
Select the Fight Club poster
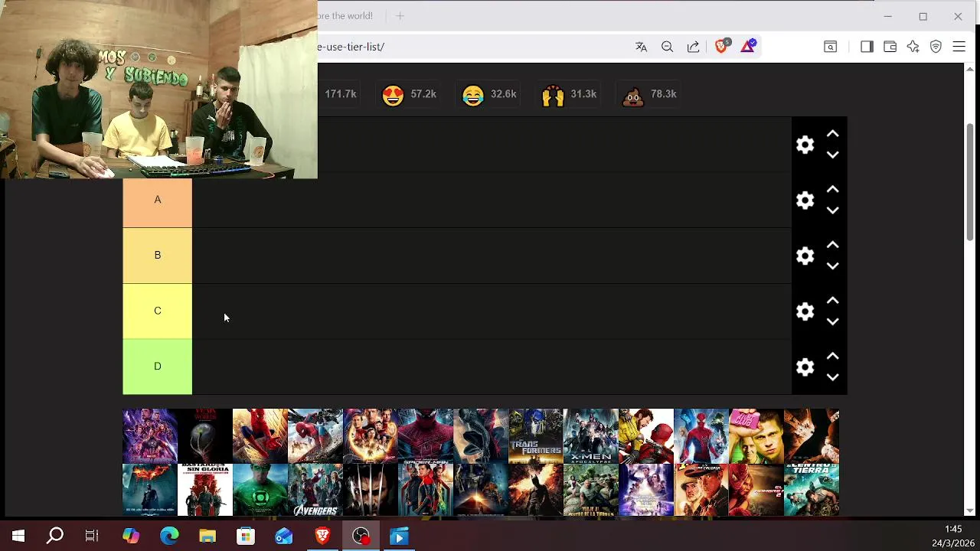click(756, 435)
